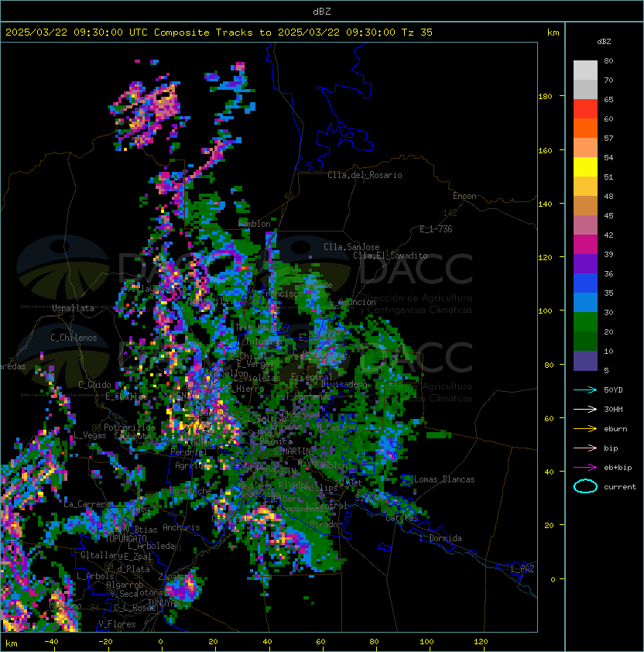Click the La_Carrera place label
This screenshot has height=652, width=644.
coord(87,504)
